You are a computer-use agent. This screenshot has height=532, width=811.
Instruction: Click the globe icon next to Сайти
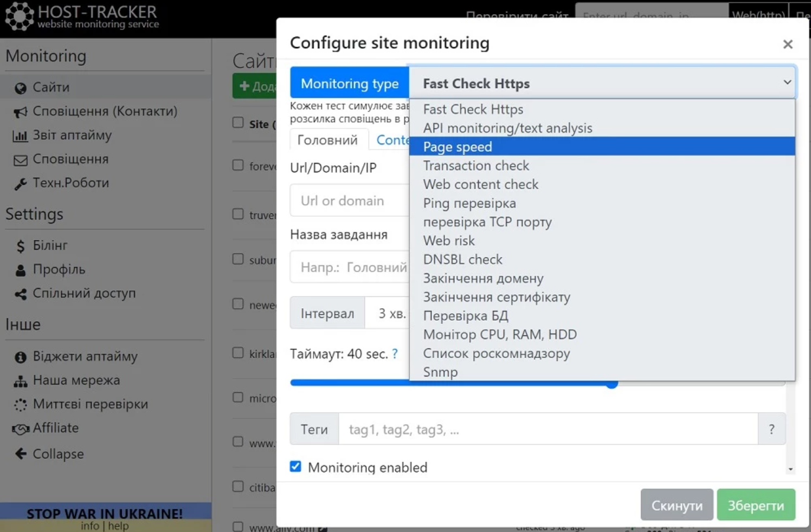[x=21, y=88]
